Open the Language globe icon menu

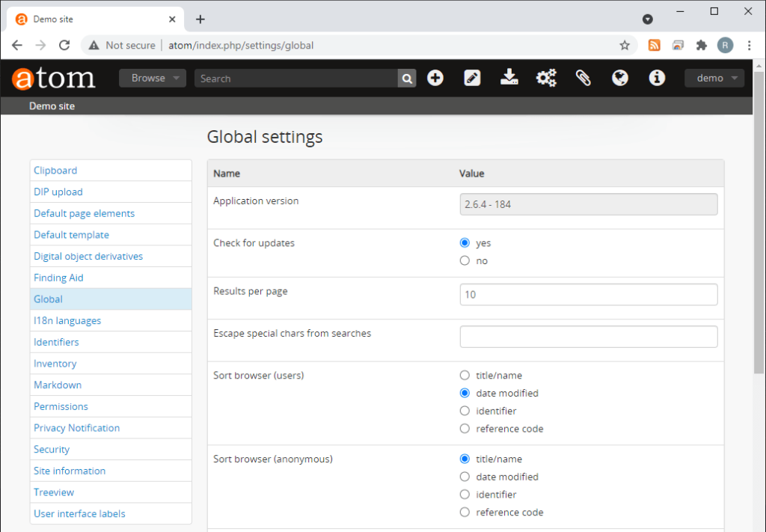(620, 78)
